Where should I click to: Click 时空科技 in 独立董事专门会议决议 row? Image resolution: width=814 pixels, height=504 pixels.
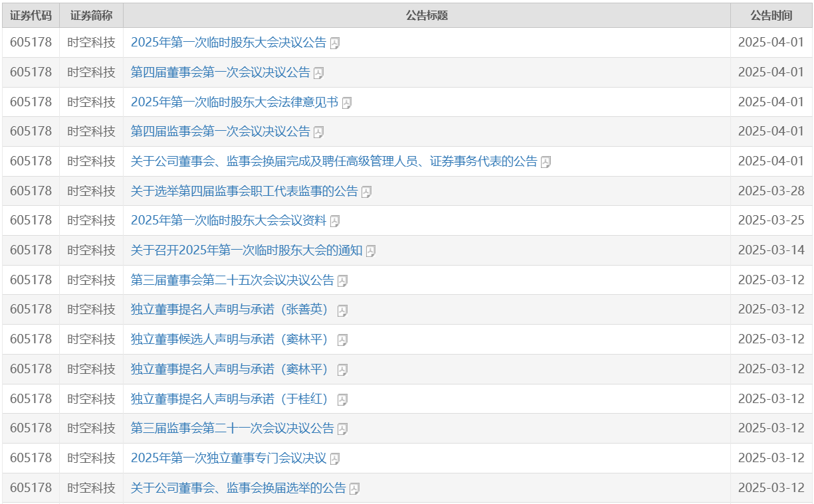pyautogui.click(x=91, y=458)
